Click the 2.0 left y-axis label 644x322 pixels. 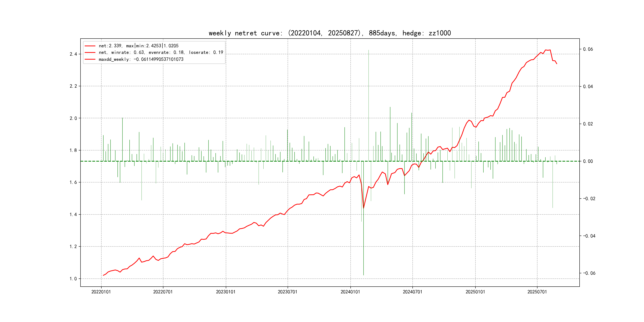(x=73, y=118)
